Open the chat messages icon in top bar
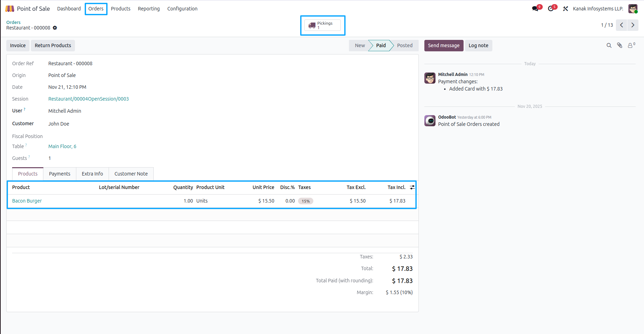The width and height of the screenshot is (644, 334). pyautogui.click(x=535, y=9)
